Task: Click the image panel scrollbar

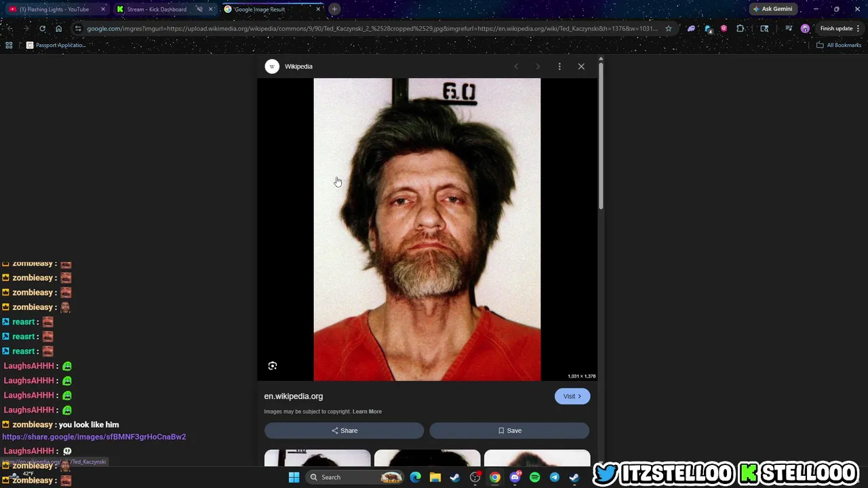Action: pos(600,136)
